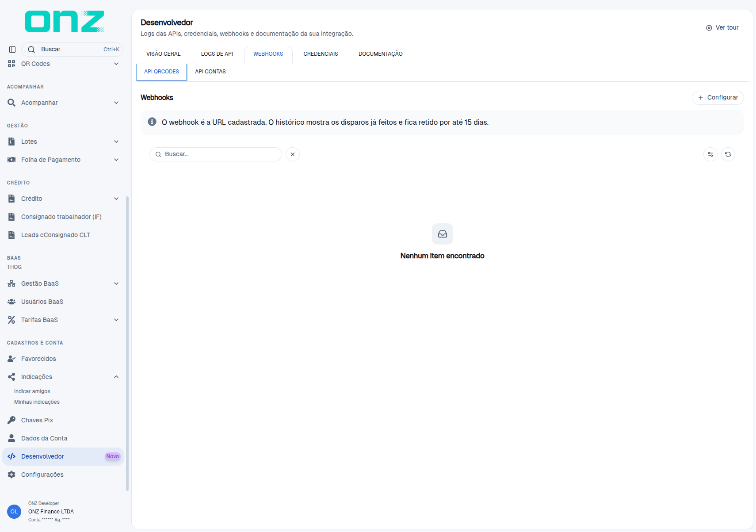Open Leads eConsignado CLT item
Screen dimensions: 756x532
63,235
